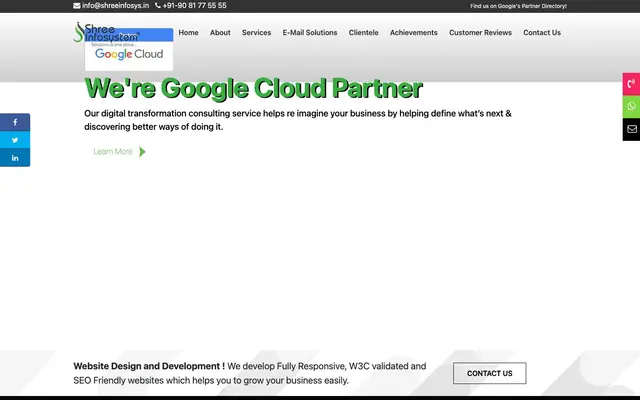Viewport: 640px width, 400px height.
Task: Click the CONTACT US button
Action: coord(489,373)
